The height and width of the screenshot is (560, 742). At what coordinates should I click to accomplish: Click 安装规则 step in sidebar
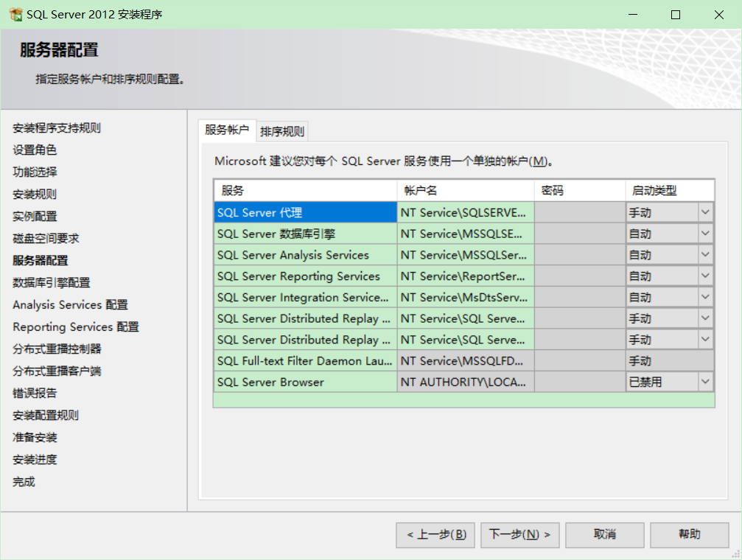point(35,194)
